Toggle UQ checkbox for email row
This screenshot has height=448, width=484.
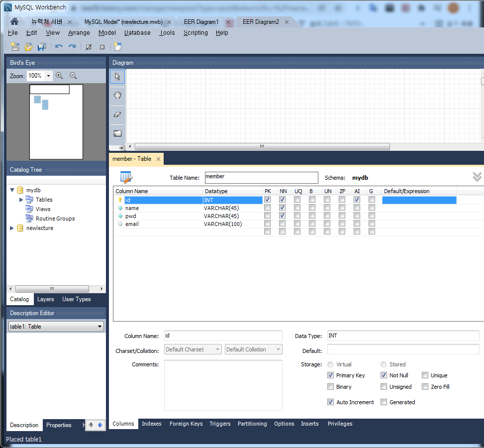point(297,224)
